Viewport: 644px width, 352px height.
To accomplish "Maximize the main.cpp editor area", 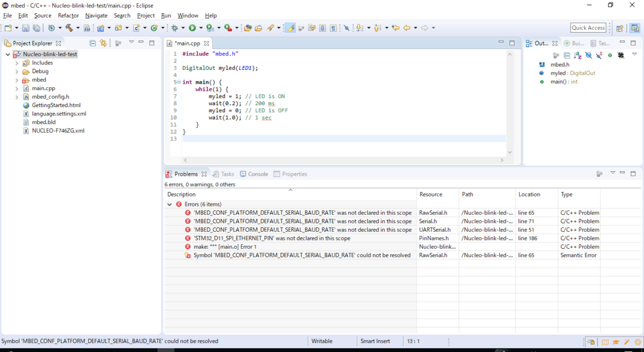I will pos(512,42).
